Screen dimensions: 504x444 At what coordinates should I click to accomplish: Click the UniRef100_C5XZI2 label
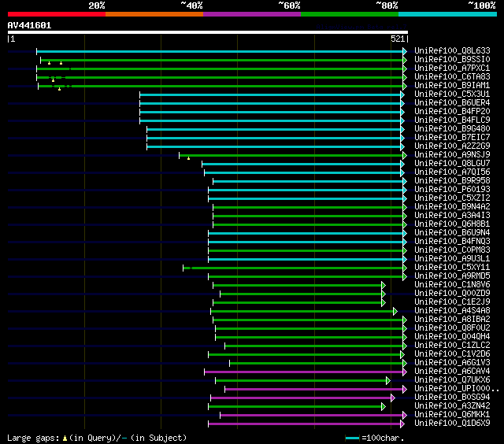(452, 198)
